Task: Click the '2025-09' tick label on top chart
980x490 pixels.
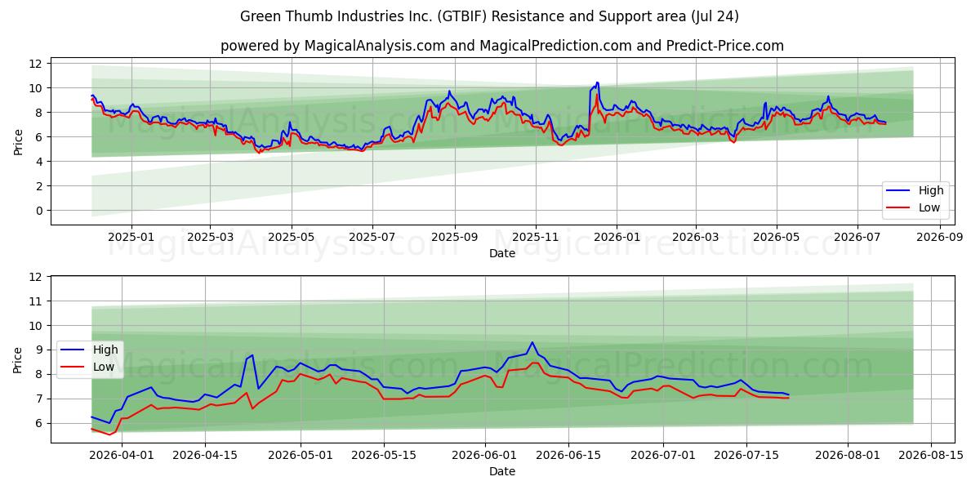Action: [x=455, y=236]
